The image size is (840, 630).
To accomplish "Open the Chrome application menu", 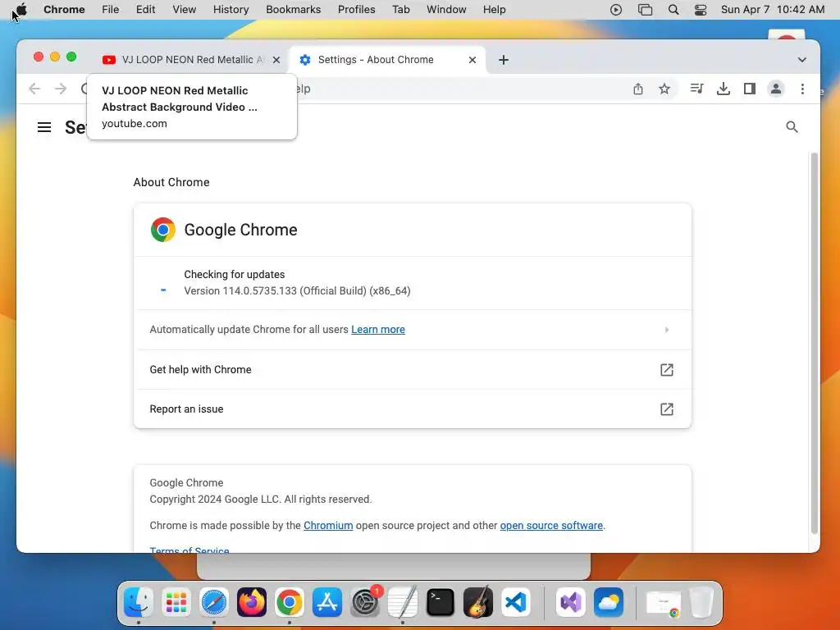I will (64, 10).
